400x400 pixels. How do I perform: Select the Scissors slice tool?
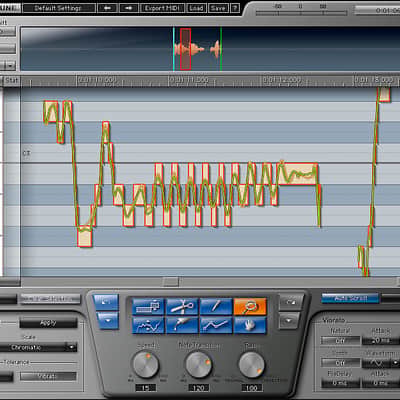[182, 307]
